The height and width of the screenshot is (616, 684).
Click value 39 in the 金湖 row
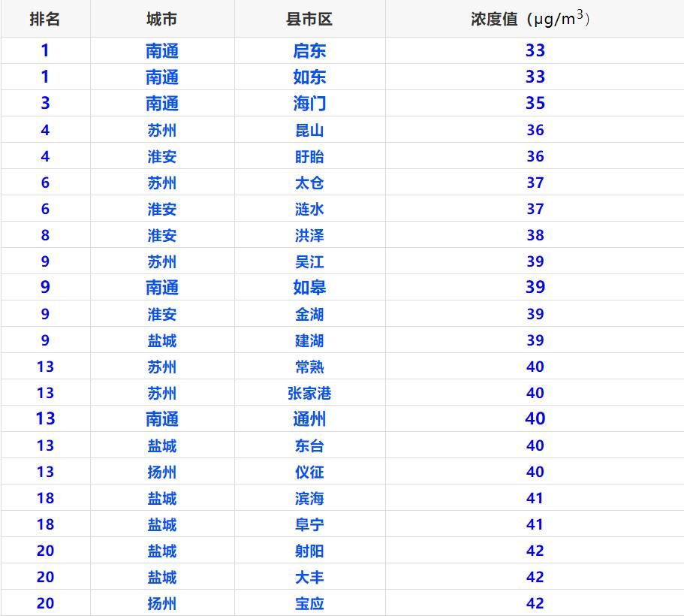(x=535, y=314)
